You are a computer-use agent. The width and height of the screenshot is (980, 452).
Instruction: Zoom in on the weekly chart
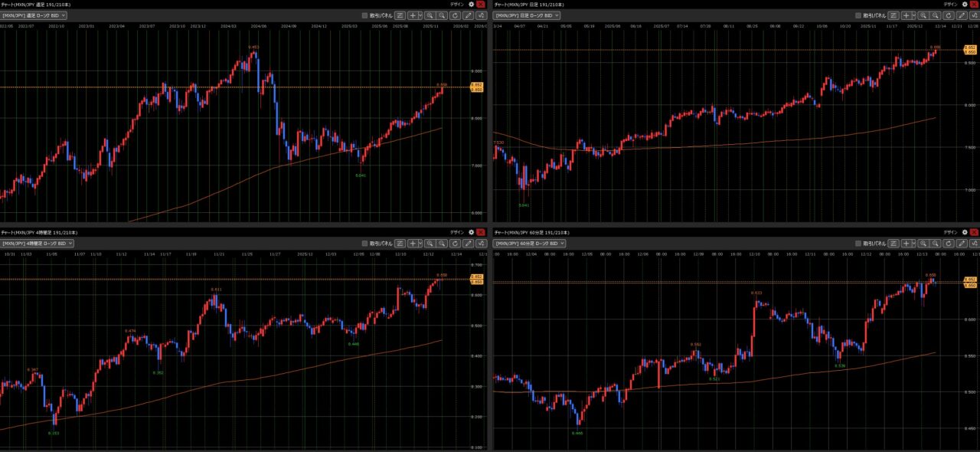(430, 15)
